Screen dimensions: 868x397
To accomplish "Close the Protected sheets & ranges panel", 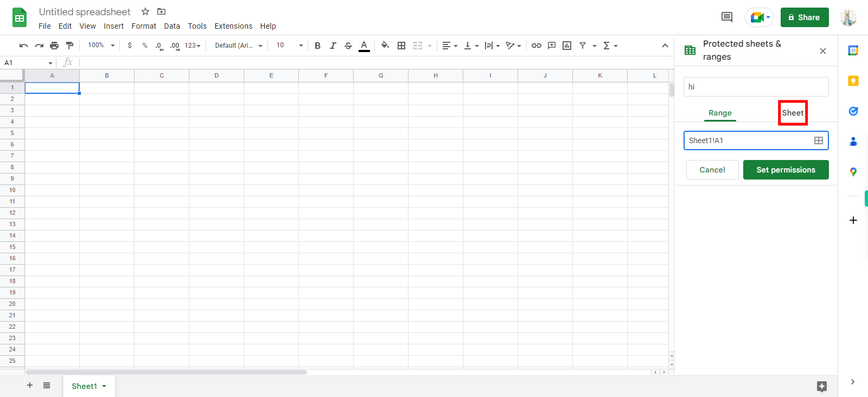I will pos(823,51).
